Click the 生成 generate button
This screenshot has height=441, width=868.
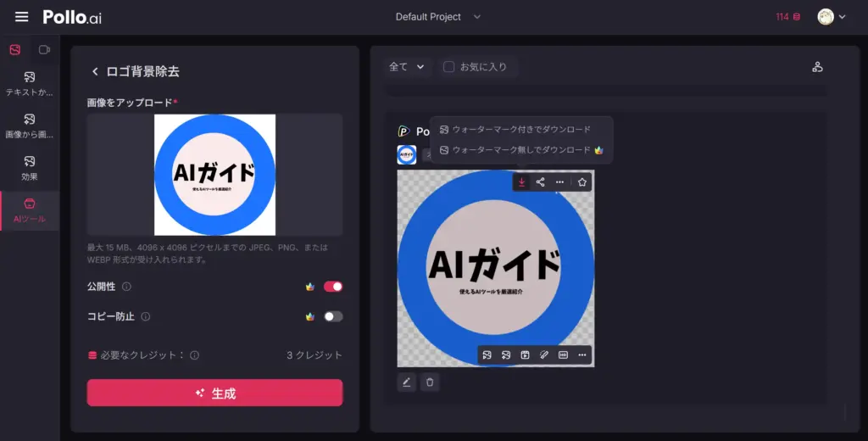coord(214,393)
